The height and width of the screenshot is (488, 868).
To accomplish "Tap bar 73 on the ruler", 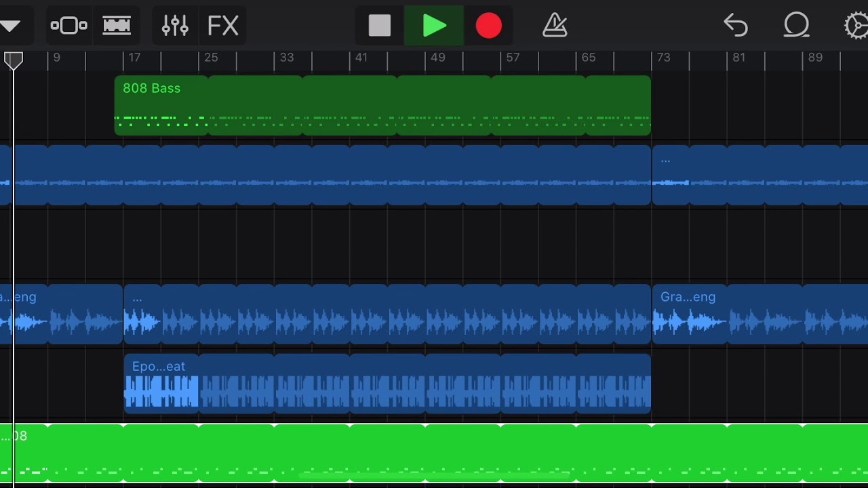I will click(x=664, y=58).
